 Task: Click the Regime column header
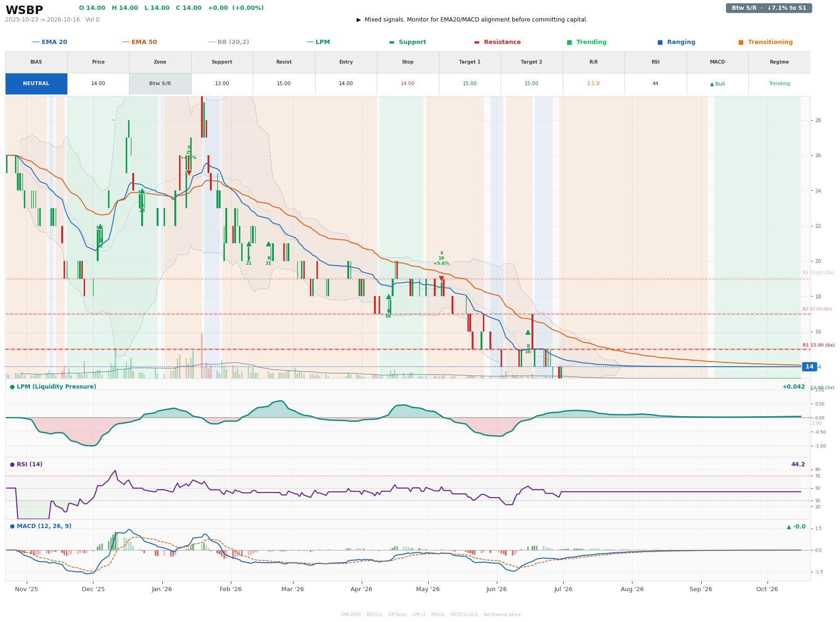coord(779,62)
